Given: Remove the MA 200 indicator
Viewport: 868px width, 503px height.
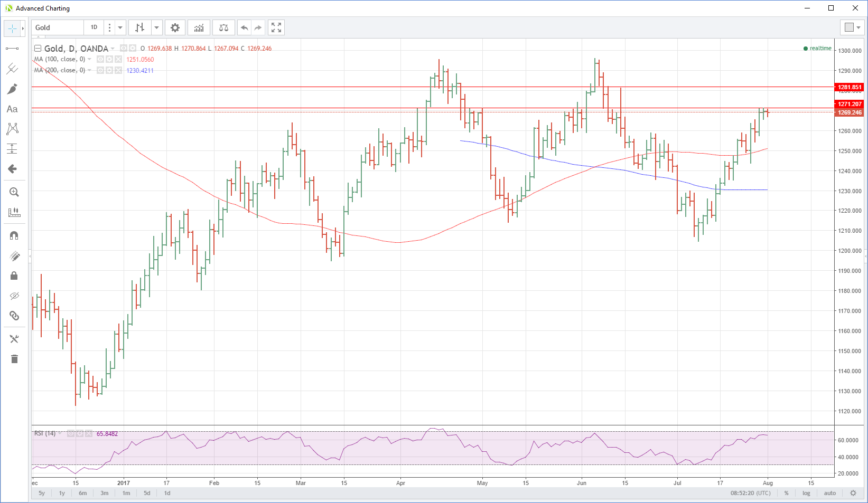Looking at the screenshot, I should (118, 70).
